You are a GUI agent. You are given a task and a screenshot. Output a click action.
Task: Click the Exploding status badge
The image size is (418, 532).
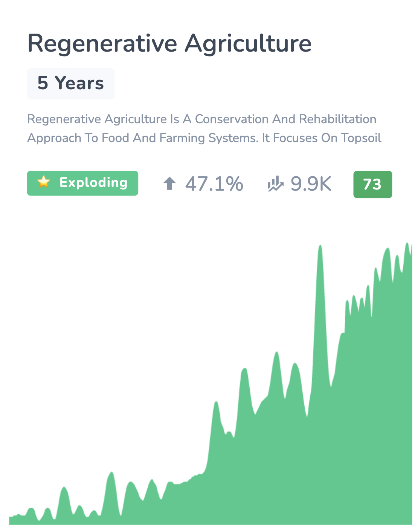click(82, 183)
